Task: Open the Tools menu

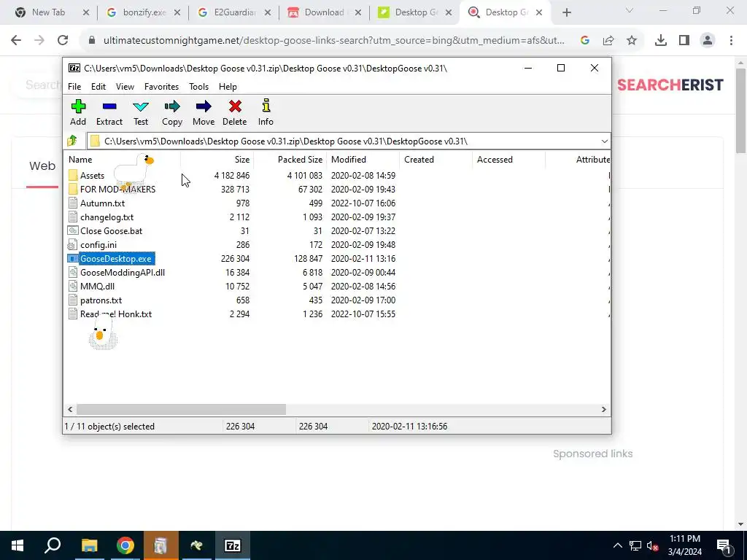Action: pyautogui.click(x=198, y=87)
